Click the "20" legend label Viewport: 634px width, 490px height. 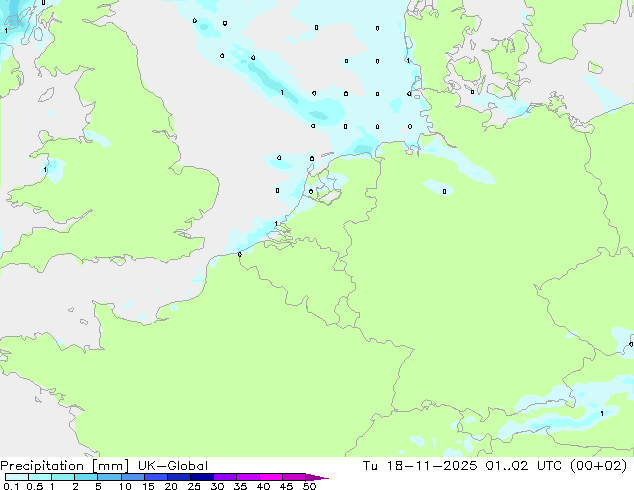pyautogui.click(x=171, y=486)
